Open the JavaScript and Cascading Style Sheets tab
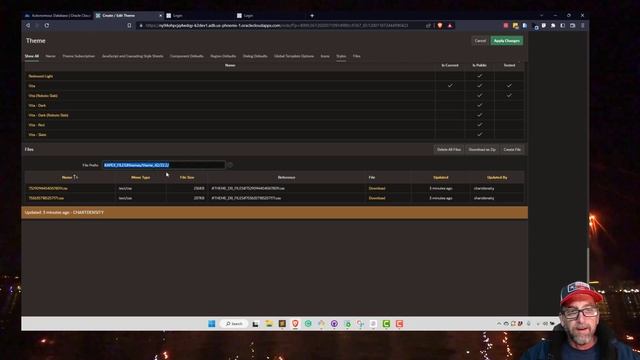Screen dimensions: 640x360 pos(132,56)
